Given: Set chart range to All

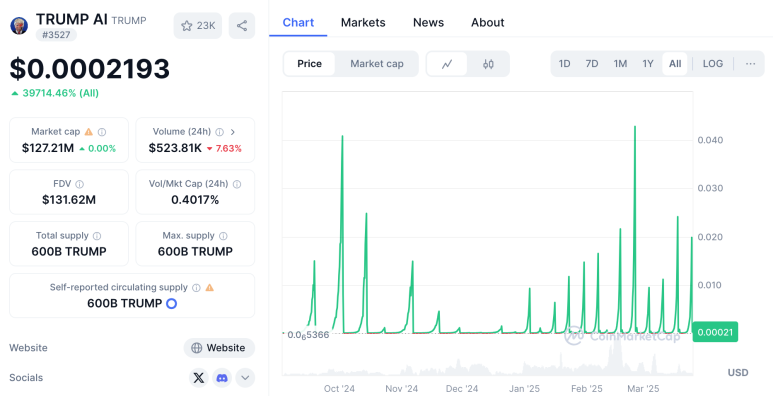Looking at the screenshot, I should [x=675, y=64].
